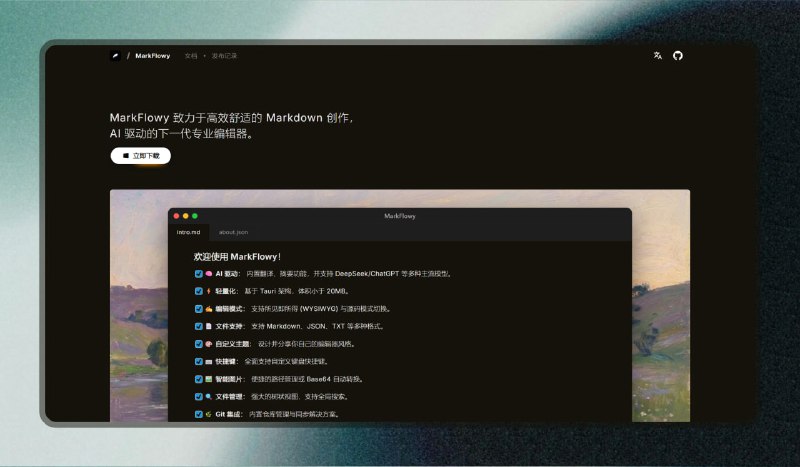Click the green maximize dot of MarkFlowy window

click(195, 216)
